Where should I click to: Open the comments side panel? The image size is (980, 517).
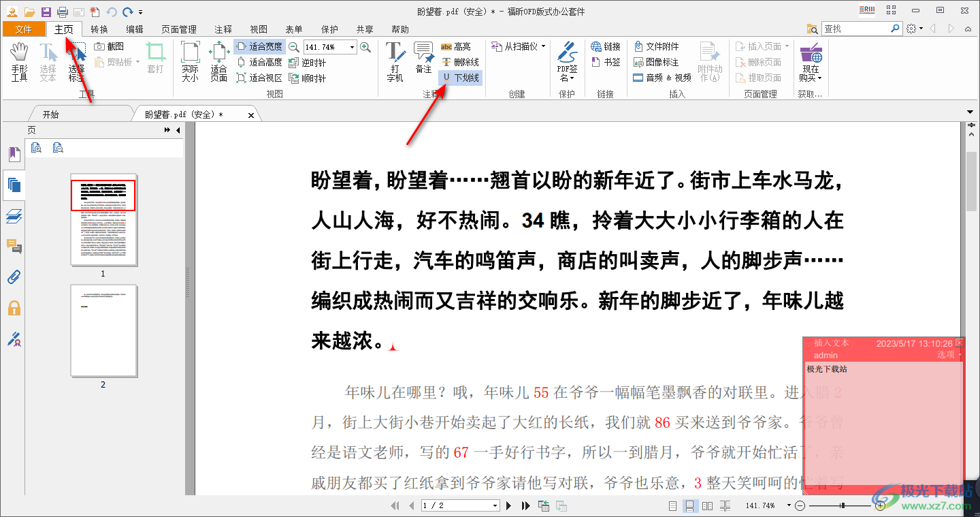14,247
